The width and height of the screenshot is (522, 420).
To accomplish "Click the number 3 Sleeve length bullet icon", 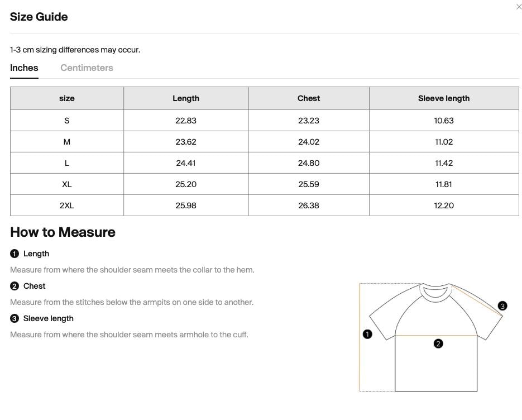I will [15, 318].
